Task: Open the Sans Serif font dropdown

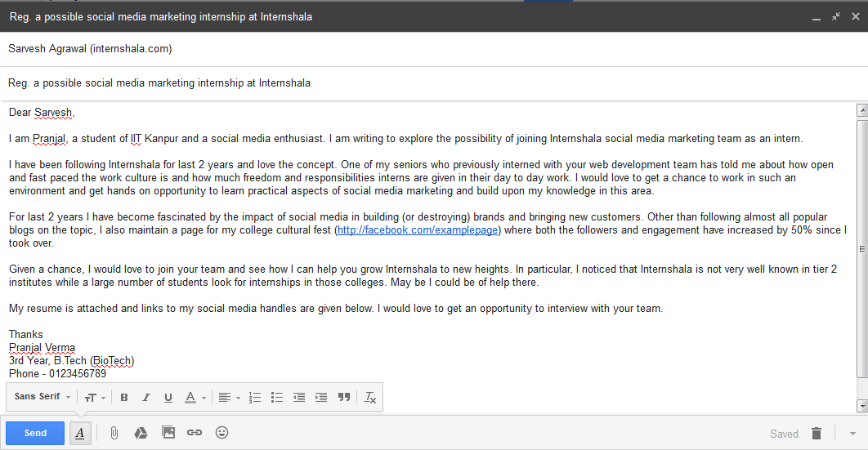Action: [x=43, y=396]
